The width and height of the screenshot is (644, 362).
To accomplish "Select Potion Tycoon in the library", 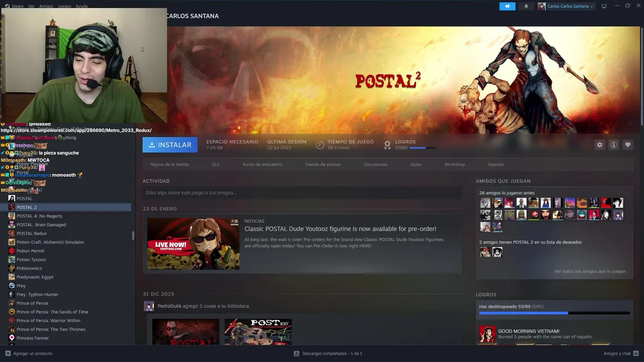I will point(31,259).
